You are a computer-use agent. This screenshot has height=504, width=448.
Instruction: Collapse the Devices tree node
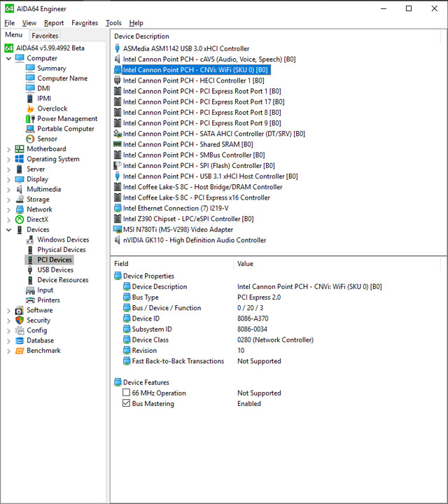[x=8, y=230]
